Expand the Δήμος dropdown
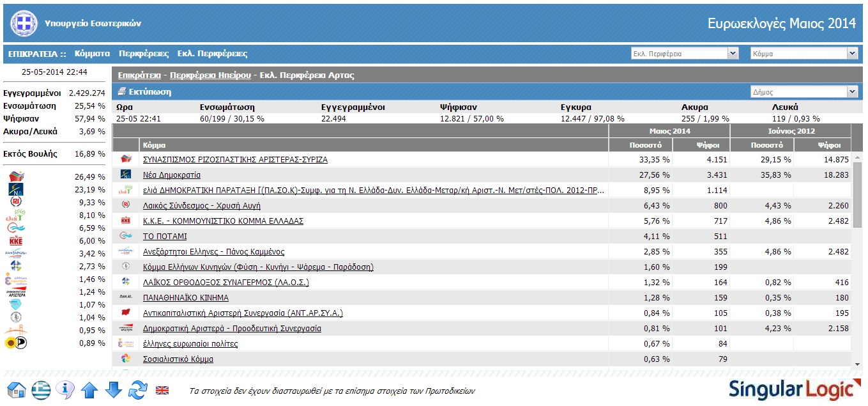The height and width of the screenshot is (406, 868). [803, 92]
